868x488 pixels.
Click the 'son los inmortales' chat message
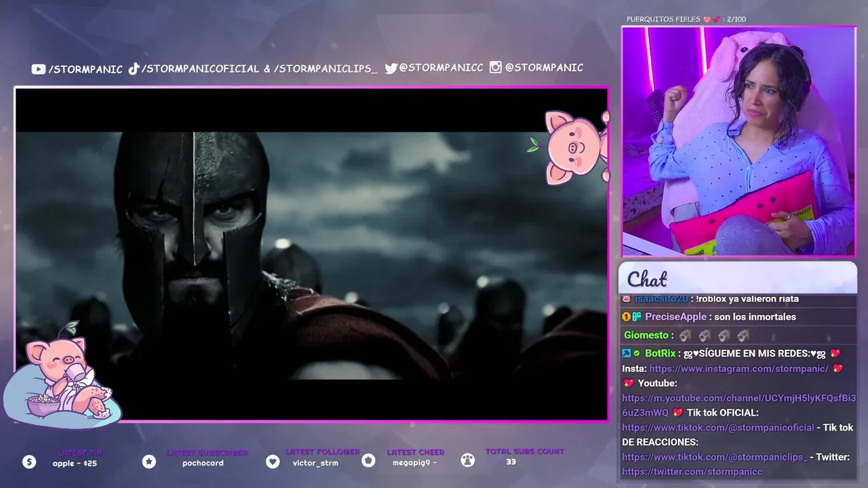coord(755,317)
